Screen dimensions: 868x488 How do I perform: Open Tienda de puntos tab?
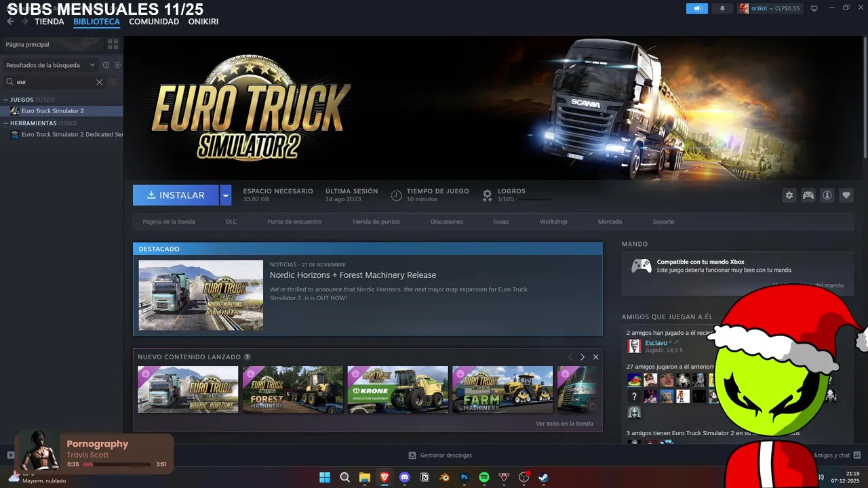[x=376, y=222]
